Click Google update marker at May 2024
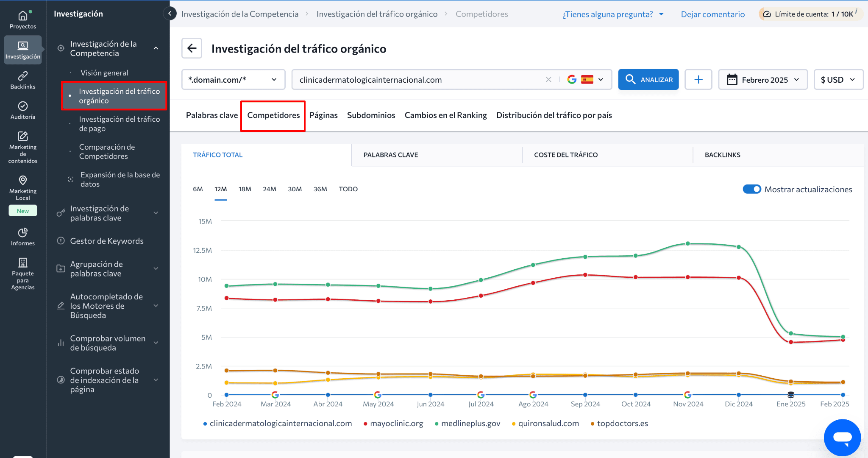868x458 pixels. coord(378,395)
